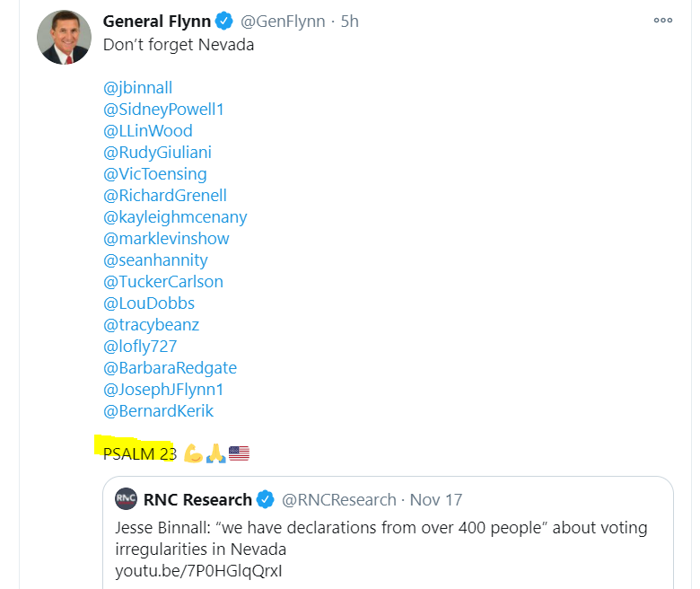Click the @LouDobbs mention link
The width and height of the screenshot is (700, 589).
(149, 303)
